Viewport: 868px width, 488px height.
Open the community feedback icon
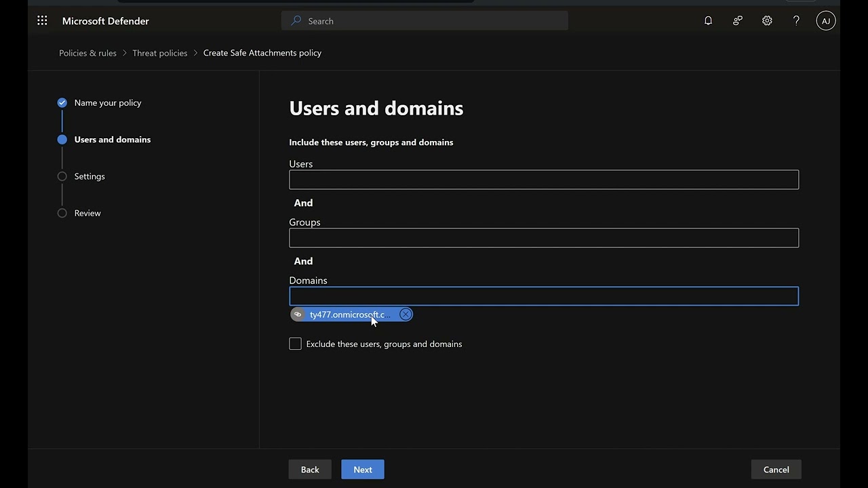738,21
